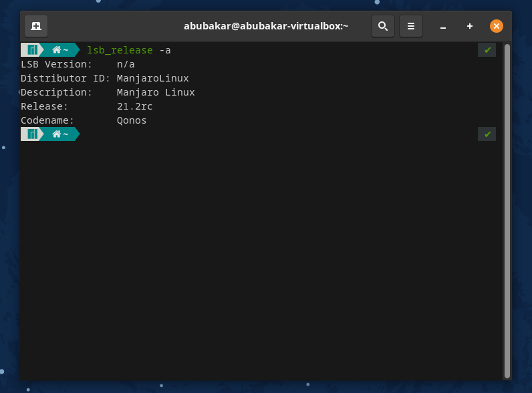This screenshot has height=393, width=532.
Task: Open the terminal search tool
Action: pyautogui.click(x=383, y=26)
